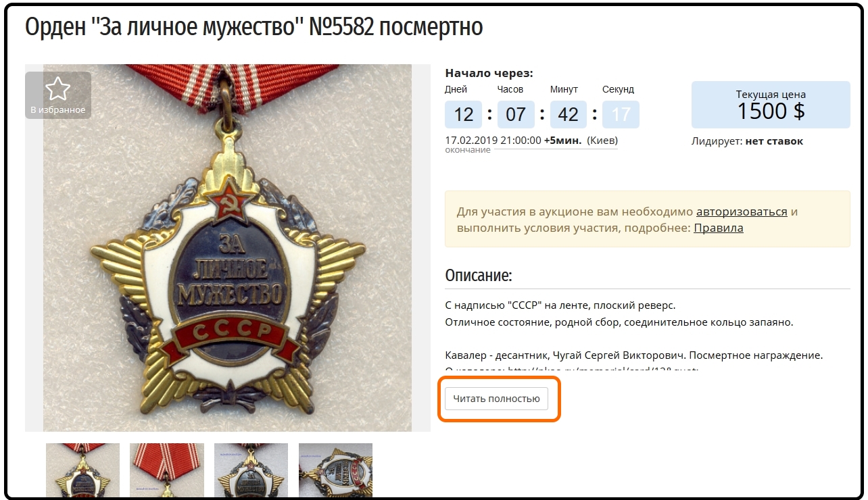Select the third medal thumbnail
Screen dimensions: 868x500
(x=251, y=470)
